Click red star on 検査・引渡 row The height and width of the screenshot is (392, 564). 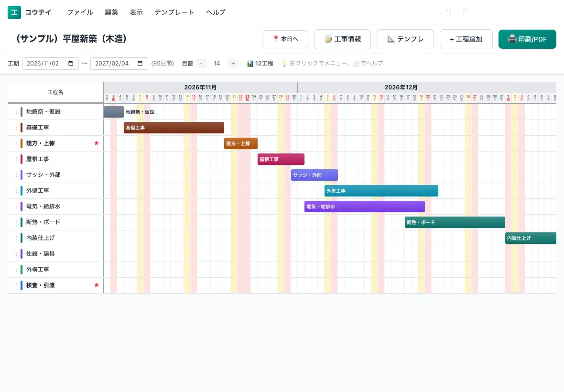(x=97, y=285)
